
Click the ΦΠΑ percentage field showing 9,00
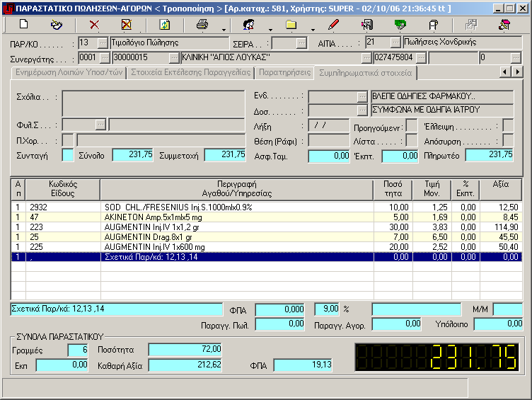point(327,309)
